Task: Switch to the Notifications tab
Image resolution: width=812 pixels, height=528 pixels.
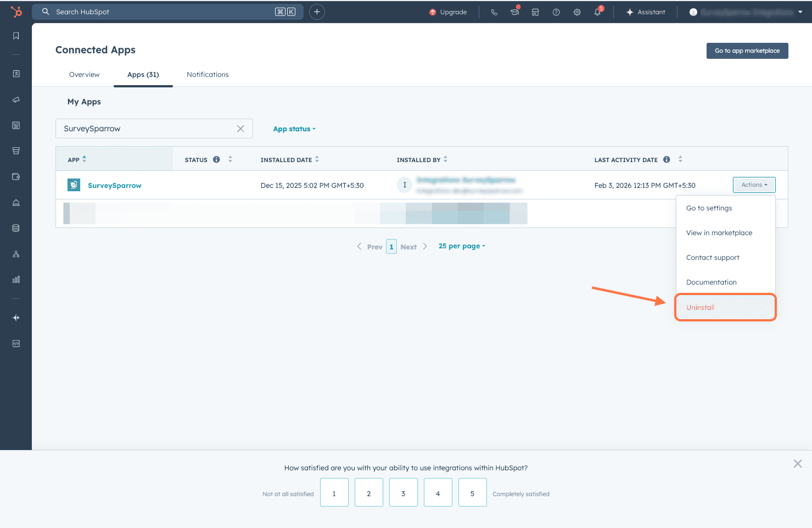Action: click(x=208, y=75)
